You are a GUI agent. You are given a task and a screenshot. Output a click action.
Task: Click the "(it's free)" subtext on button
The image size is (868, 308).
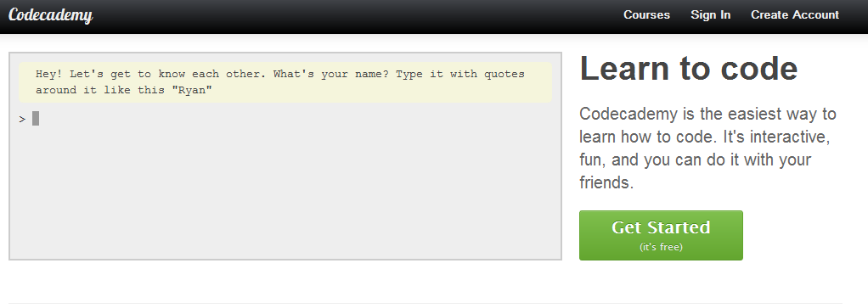point(661,247)
